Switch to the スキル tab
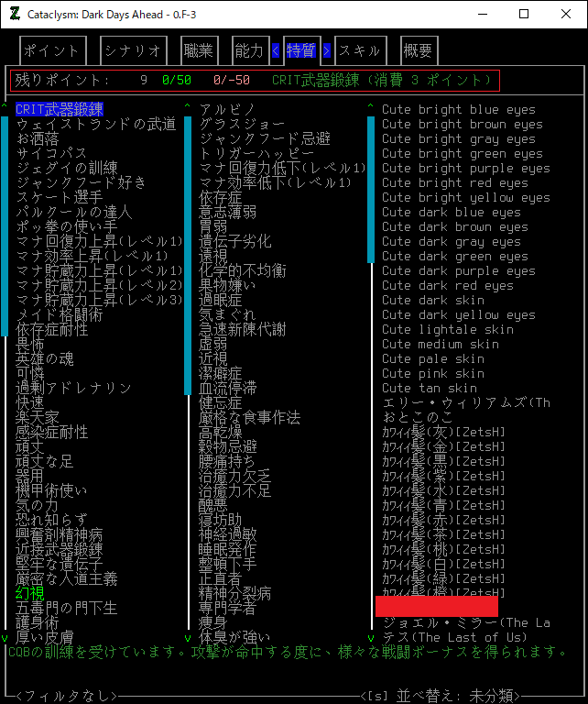The height and width of the screenshot is (704, 588). [x=359, y=51]
